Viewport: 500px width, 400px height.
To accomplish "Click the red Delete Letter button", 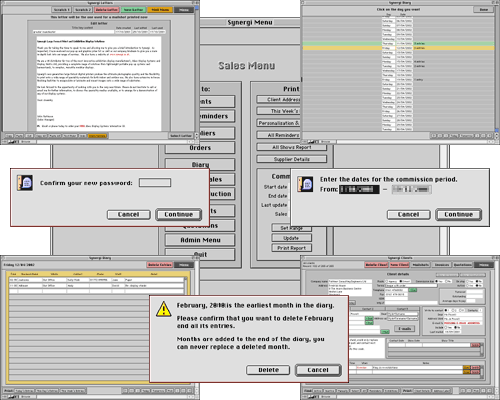I will tap(107, 10).
